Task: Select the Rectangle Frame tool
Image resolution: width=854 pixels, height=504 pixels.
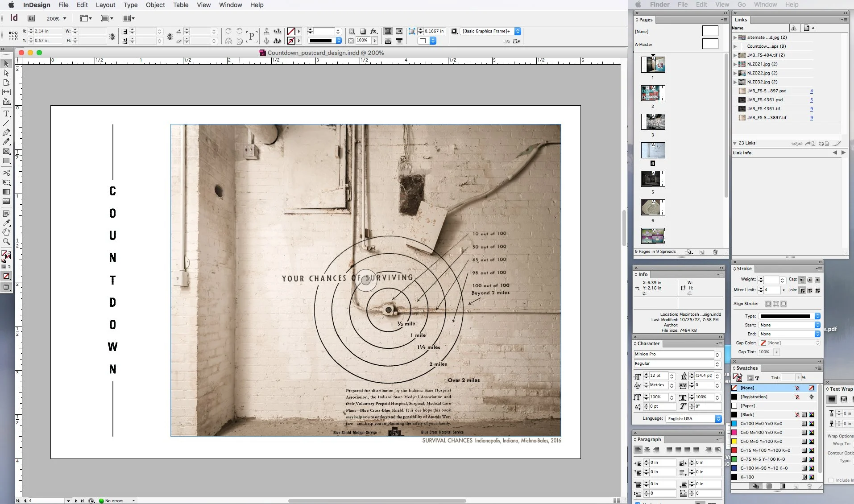Action: point(6,152)
